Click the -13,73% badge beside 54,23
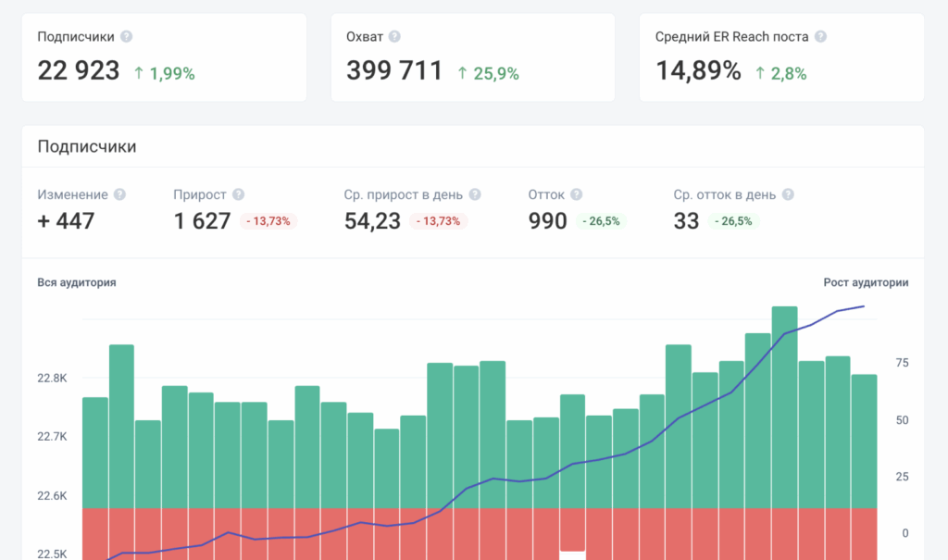 pos(440,221)
